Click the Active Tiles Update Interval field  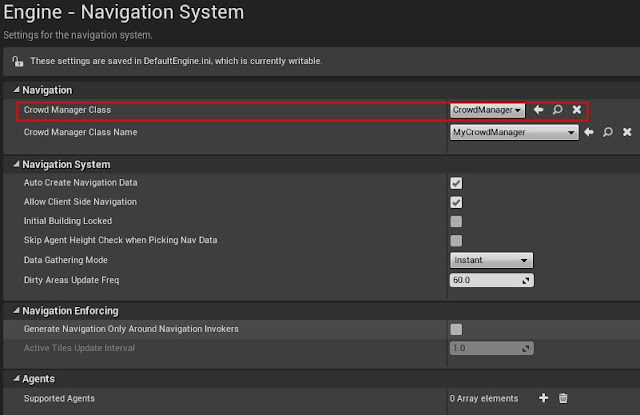point(491,348)
